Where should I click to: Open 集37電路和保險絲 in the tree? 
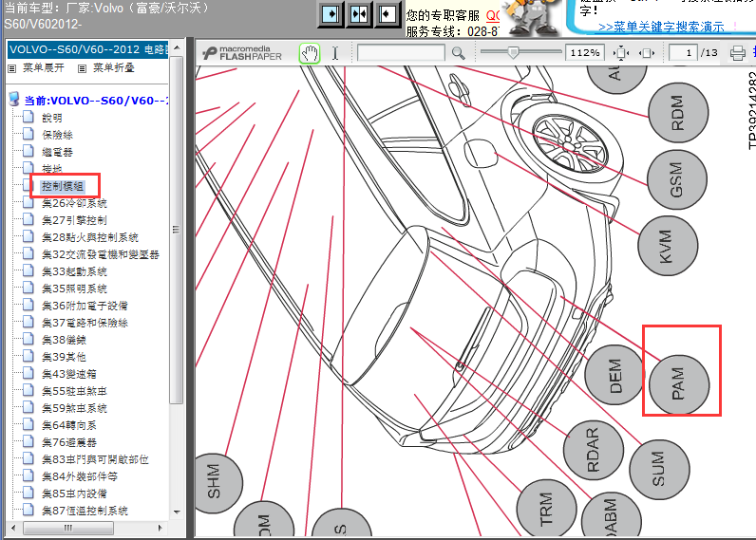[x=85, y=323]
